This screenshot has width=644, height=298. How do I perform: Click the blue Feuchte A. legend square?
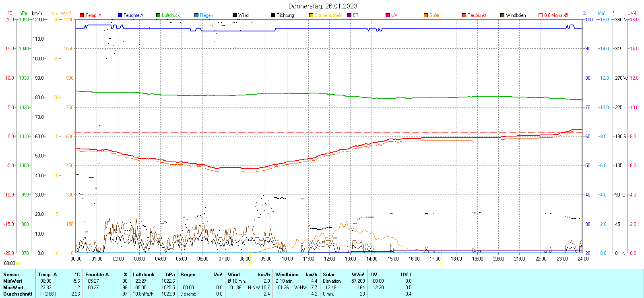(x=120, y=15)
